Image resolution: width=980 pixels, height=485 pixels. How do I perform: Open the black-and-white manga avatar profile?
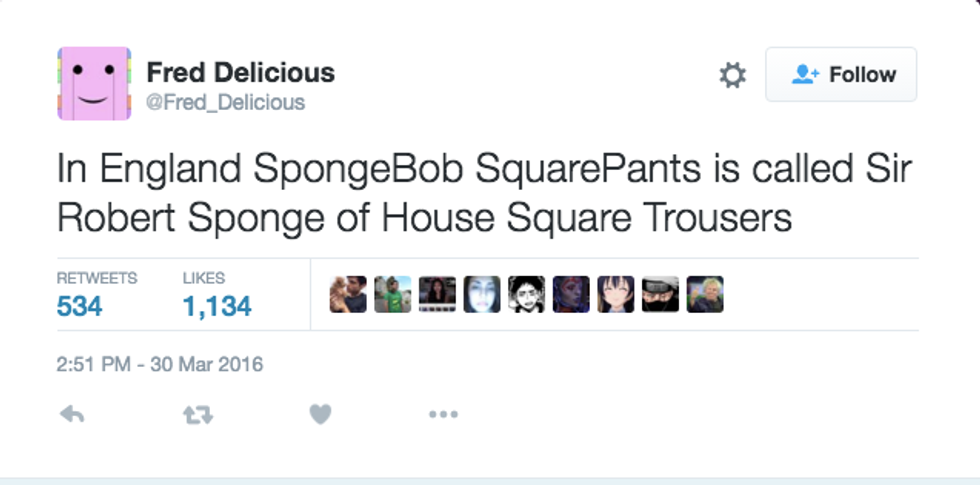point(527,294)
